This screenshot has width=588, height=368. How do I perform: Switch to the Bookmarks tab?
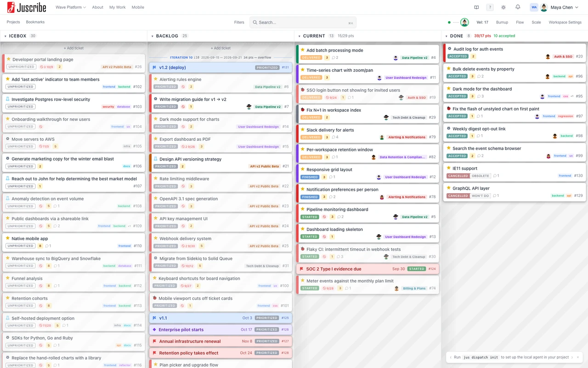pos(35,22)
